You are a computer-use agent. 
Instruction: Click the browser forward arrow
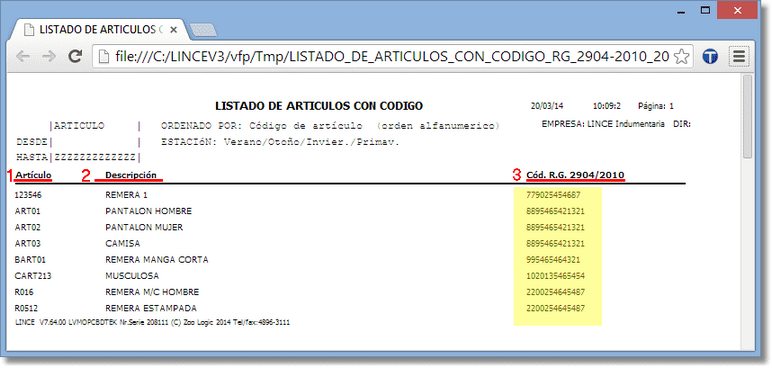coord(49,57)
